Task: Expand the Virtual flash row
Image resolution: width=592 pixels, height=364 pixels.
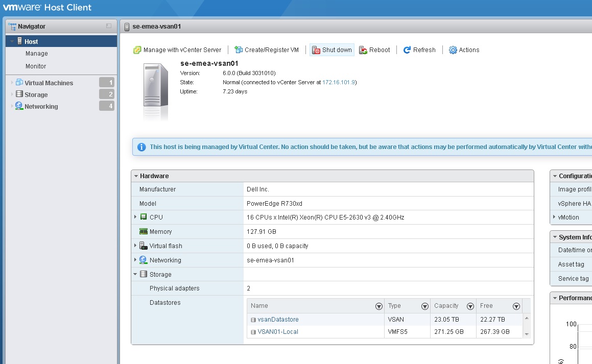Action: [x=135, y=246]
